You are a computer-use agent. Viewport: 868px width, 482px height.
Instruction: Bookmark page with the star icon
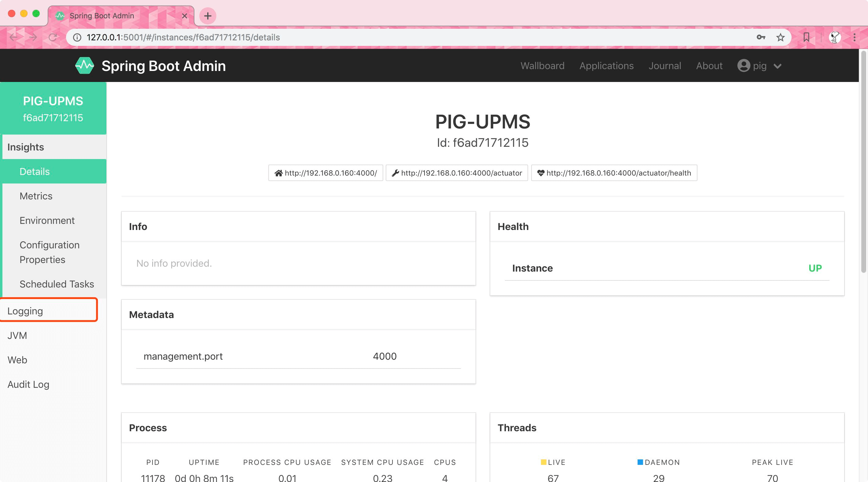click(x=780, y=37)
